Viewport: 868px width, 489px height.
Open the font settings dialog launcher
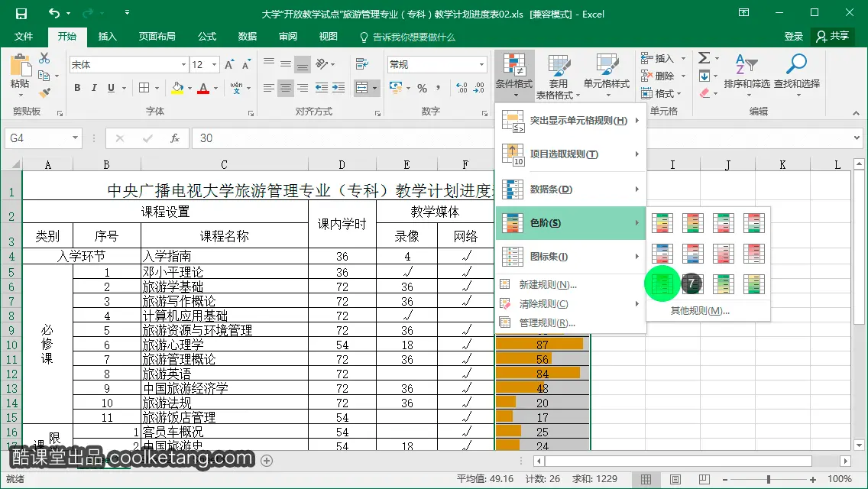coord(251,113)
